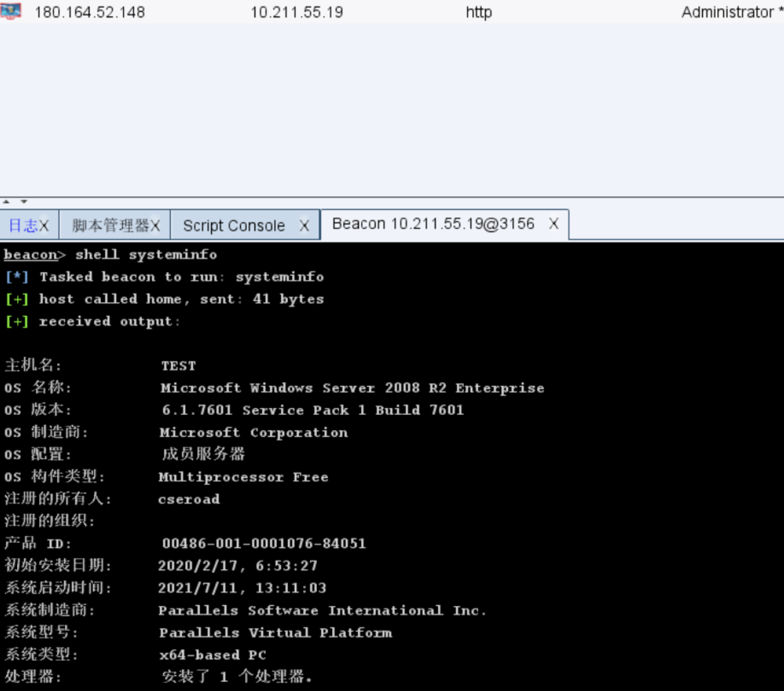The height and width of the screenshot is (691, 784).
Task: Click install date 2020/2/17, 6:53:27
Action: (238, 566)
